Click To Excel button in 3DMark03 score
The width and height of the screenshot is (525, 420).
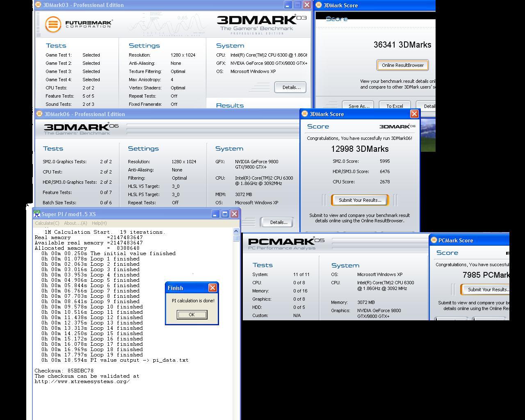pyautogui.click(x=395, y=105)
